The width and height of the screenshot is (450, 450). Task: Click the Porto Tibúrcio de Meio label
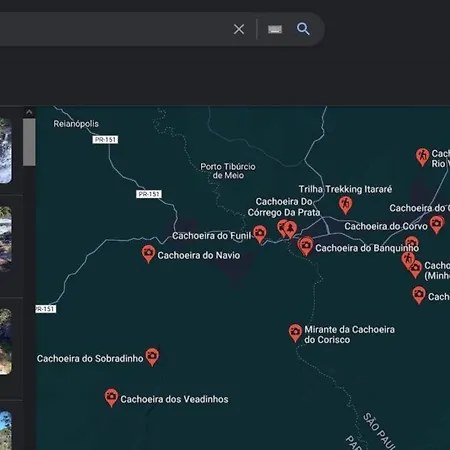[x=228, y=171]
